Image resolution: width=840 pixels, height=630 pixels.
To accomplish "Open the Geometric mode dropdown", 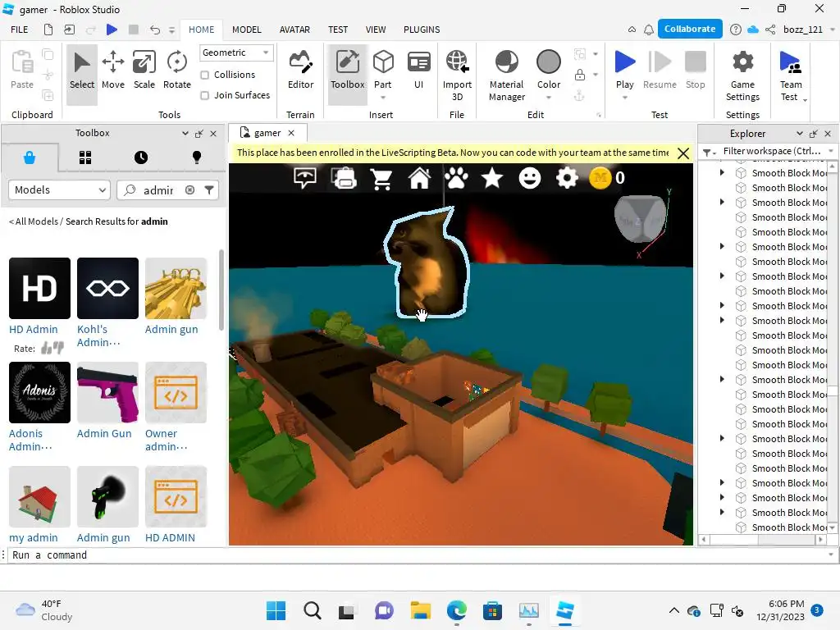I will pyautogui.click(x=236, y=52).
